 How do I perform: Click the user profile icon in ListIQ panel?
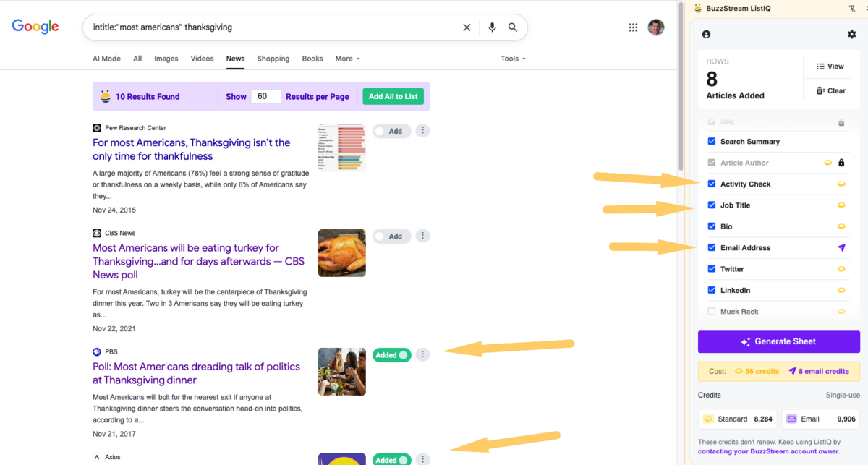pos(706,33)
